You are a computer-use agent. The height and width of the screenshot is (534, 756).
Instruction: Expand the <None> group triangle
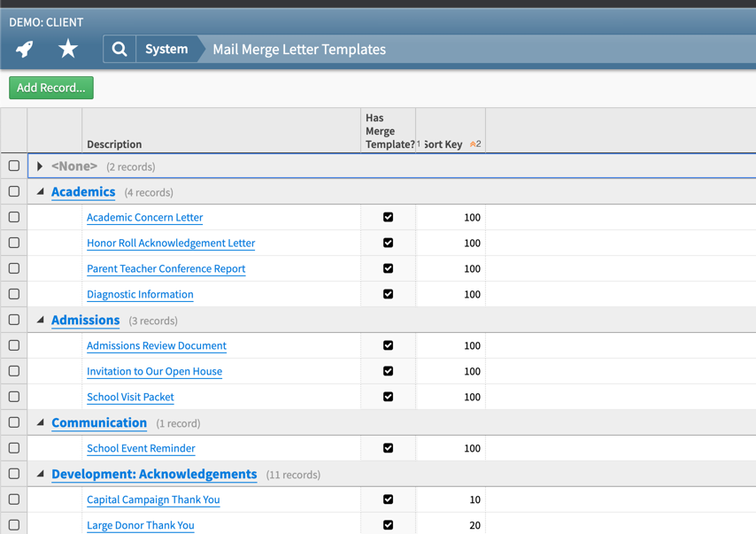tap(40, 166)
